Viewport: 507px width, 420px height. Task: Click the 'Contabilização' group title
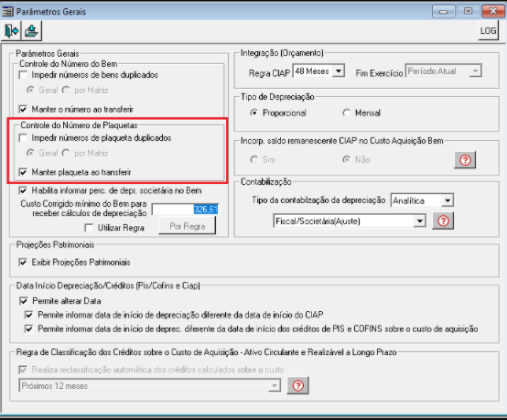[266, 182]
